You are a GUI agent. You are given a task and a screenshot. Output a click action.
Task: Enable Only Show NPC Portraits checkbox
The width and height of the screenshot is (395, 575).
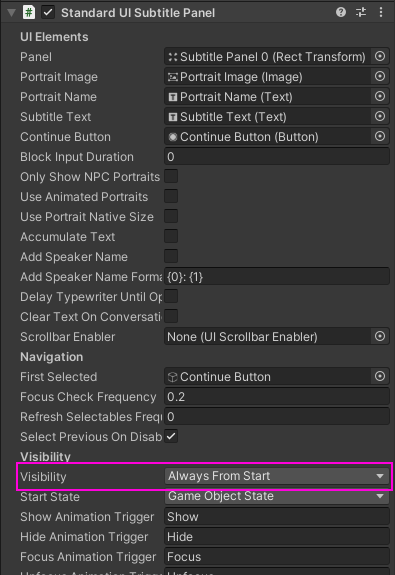pyautogui.click(x=171, y=176)
